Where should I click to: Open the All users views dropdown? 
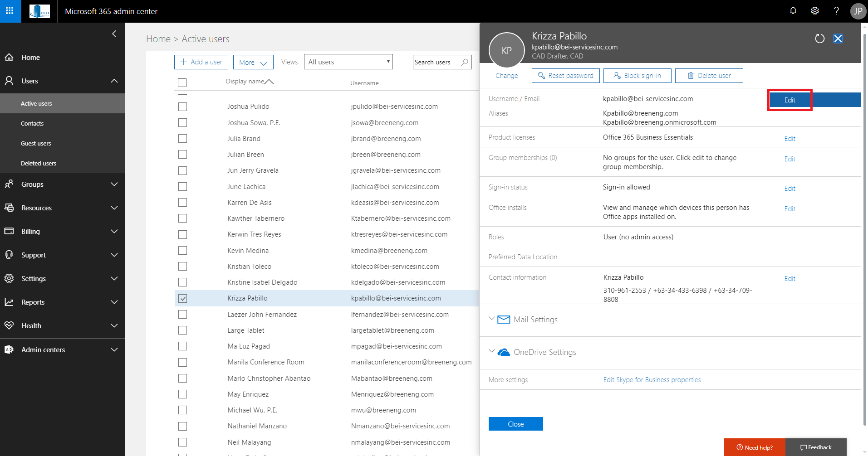tap(348, 62)
